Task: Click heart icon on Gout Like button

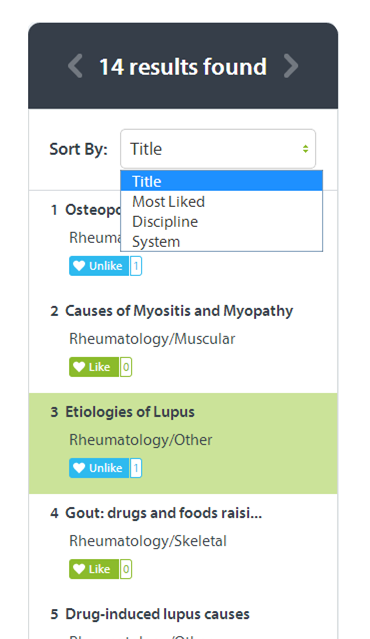Action: pos(78,569)
